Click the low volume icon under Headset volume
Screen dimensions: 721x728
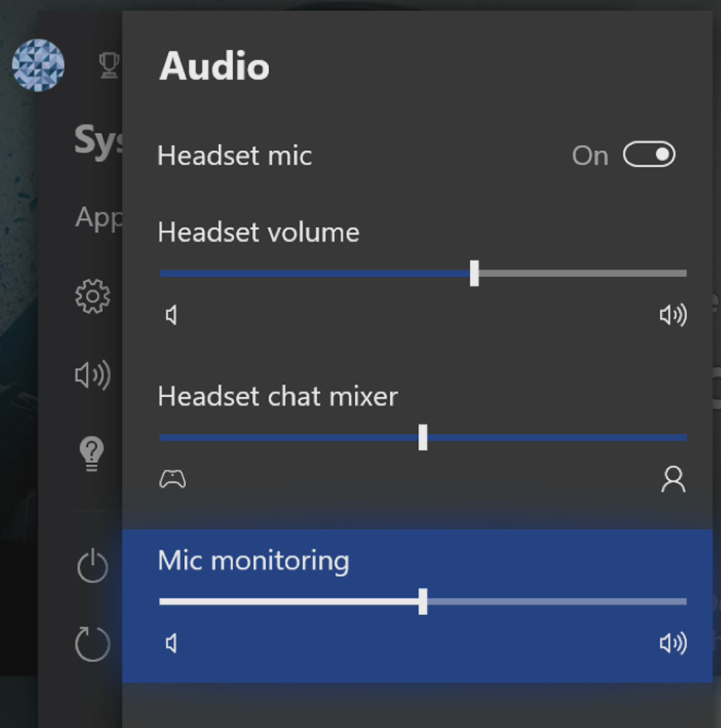171,316
